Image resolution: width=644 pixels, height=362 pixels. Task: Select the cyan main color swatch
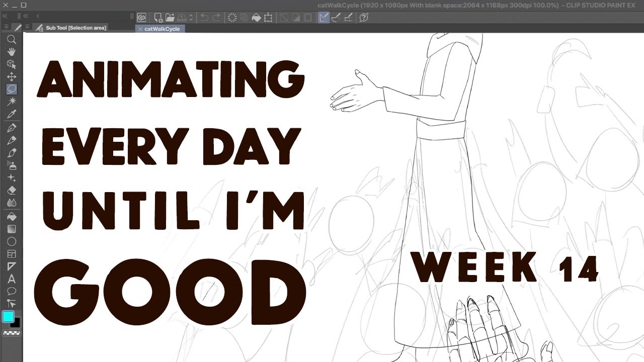(x=8, y=317)
